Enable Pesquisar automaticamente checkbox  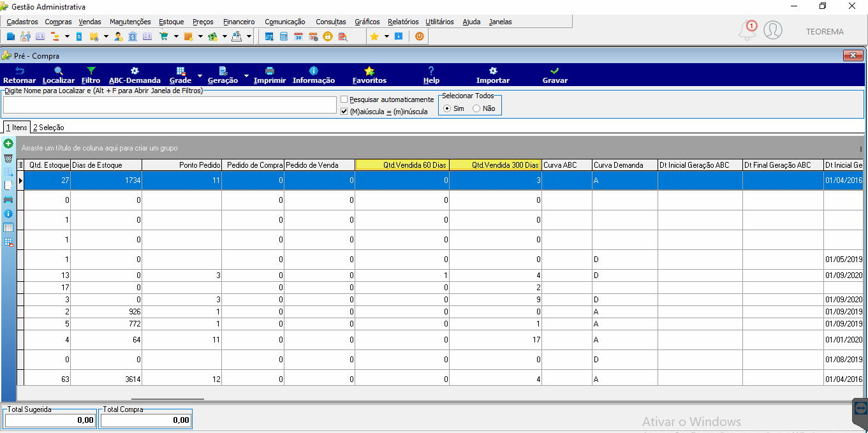(344, 99)
